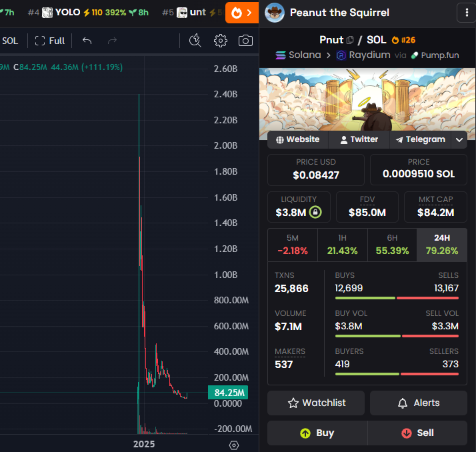Image resolution: width=476 pixels, height=452 pixels.
Task: Click TXNS value 25,866
Action: 291,289
